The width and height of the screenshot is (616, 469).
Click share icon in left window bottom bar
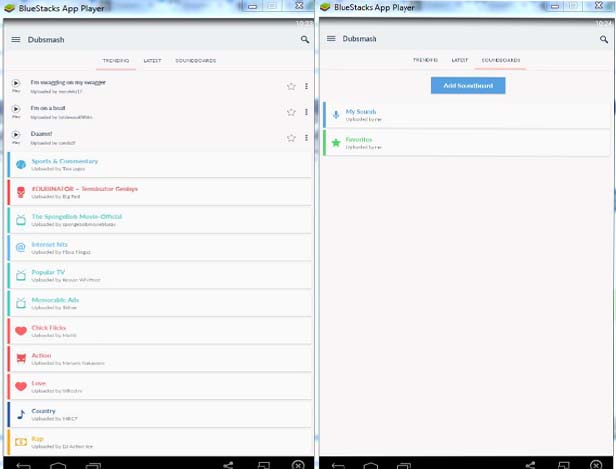click(x=228, y=465)
